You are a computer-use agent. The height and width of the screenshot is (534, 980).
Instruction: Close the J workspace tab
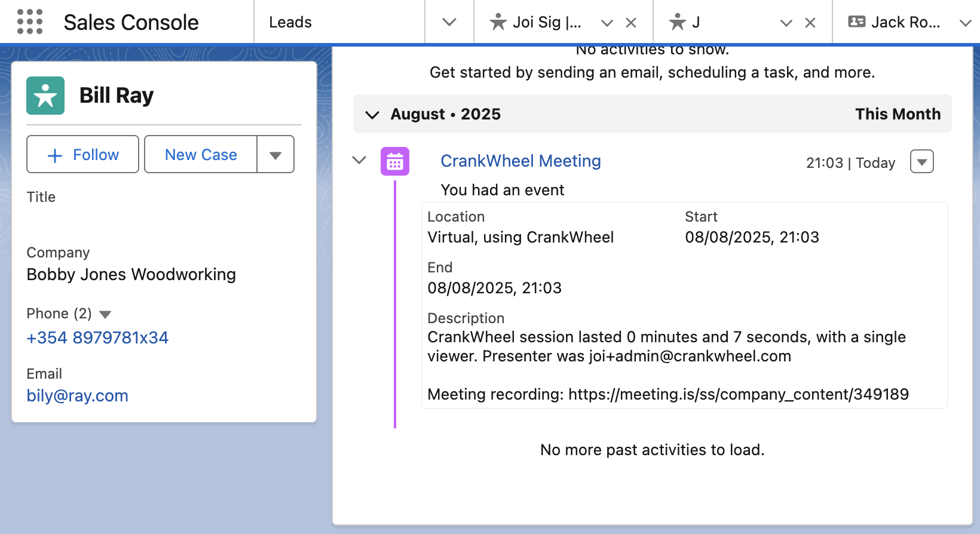click(x=810, y=23)
